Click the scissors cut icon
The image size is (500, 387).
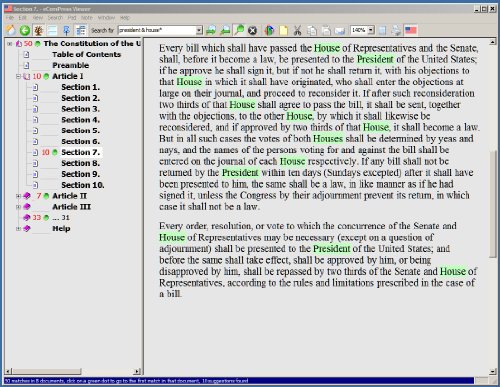click(297, 30)
